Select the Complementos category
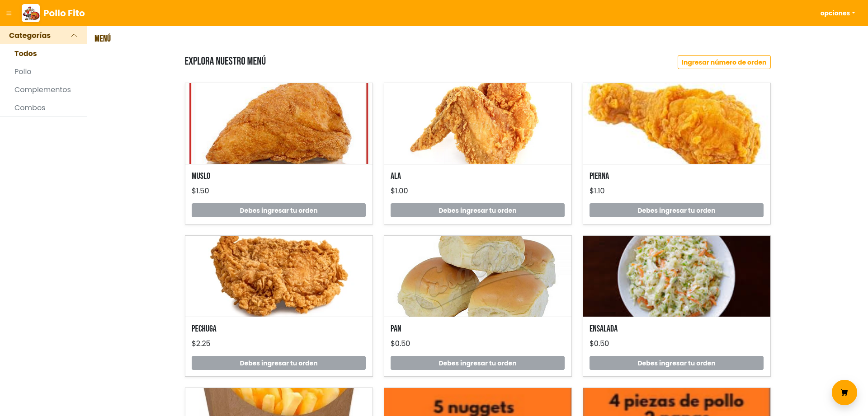This screenshot has width=868, height=416. click(42, 89)
